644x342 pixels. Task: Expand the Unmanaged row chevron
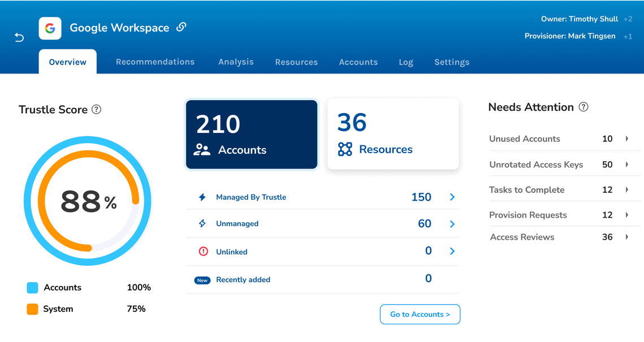click(x=452, y=224)
